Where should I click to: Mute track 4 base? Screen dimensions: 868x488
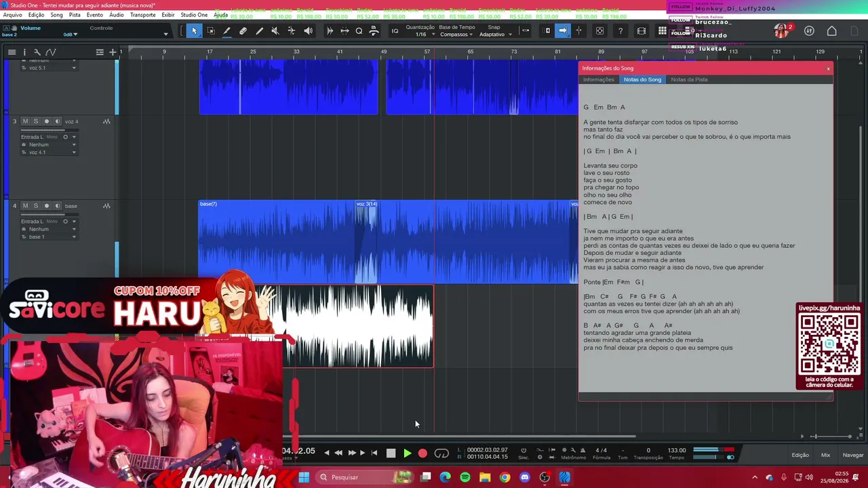pos(25,205)
